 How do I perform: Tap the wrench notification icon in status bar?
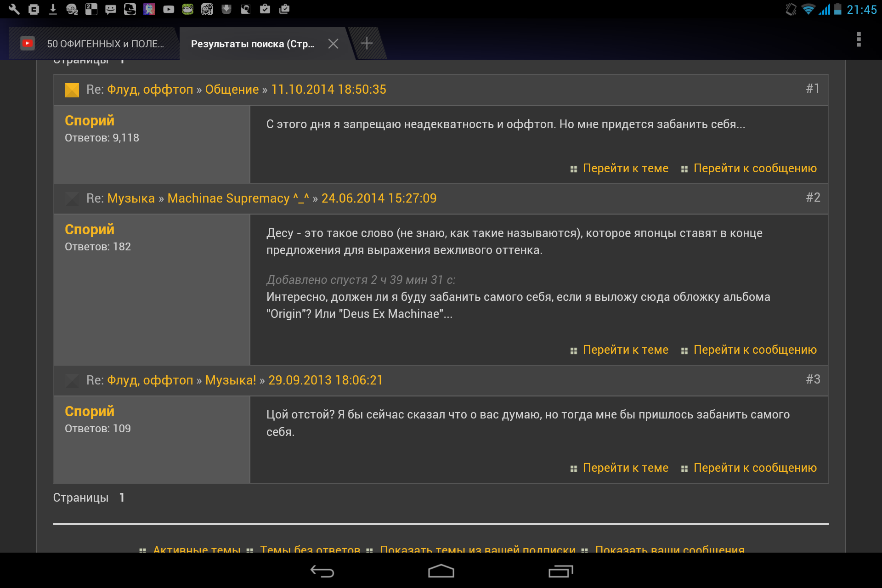(14, 9)
